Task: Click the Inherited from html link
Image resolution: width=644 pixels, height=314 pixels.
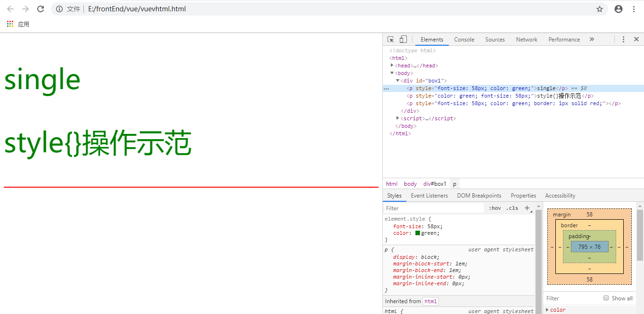Action: pyautogui.click(x=431, y=301)
